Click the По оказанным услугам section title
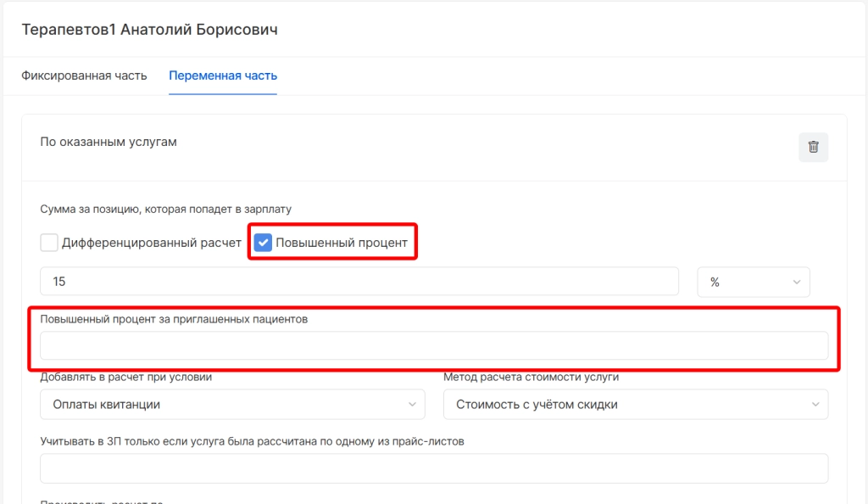Image resolution: width=868 pixels, height=504 pixels. tap(108, 142)
